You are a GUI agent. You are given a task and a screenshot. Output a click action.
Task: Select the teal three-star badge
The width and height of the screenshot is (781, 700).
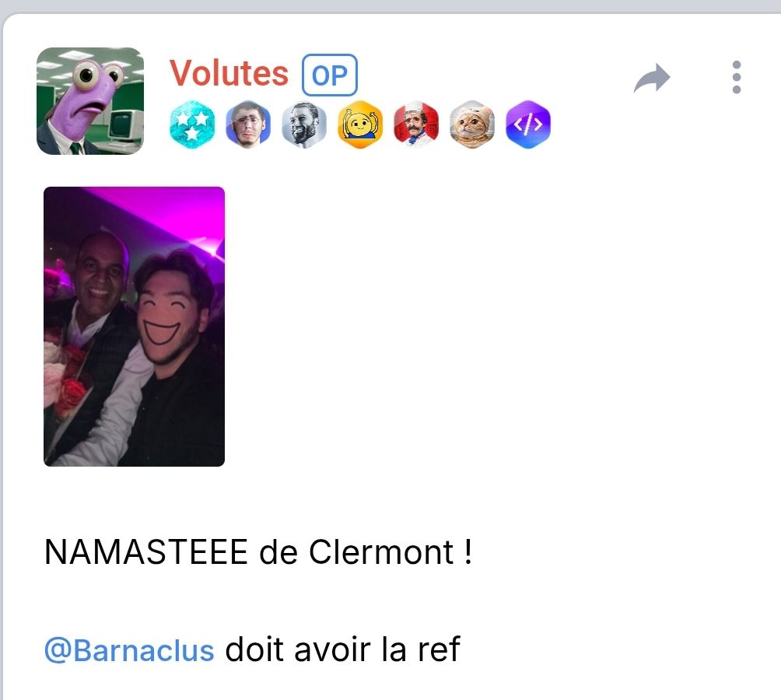192,124
